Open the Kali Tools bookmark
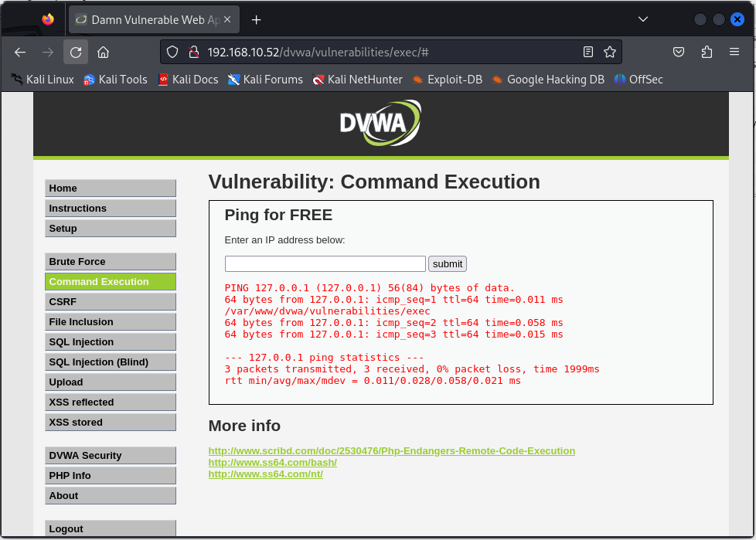Viewport: 756px width, 540px height. (115, 80)
